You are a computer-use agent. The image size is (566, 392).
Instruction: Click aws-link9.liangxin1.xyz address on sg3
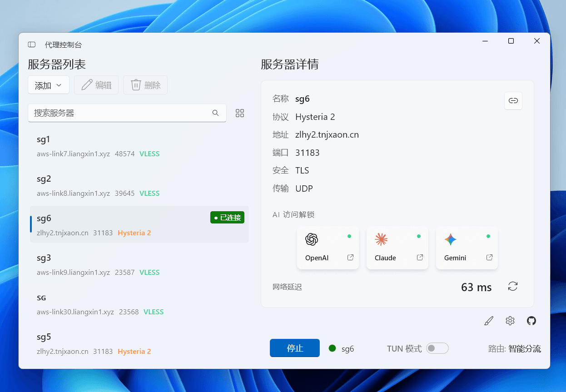point(74,273)
